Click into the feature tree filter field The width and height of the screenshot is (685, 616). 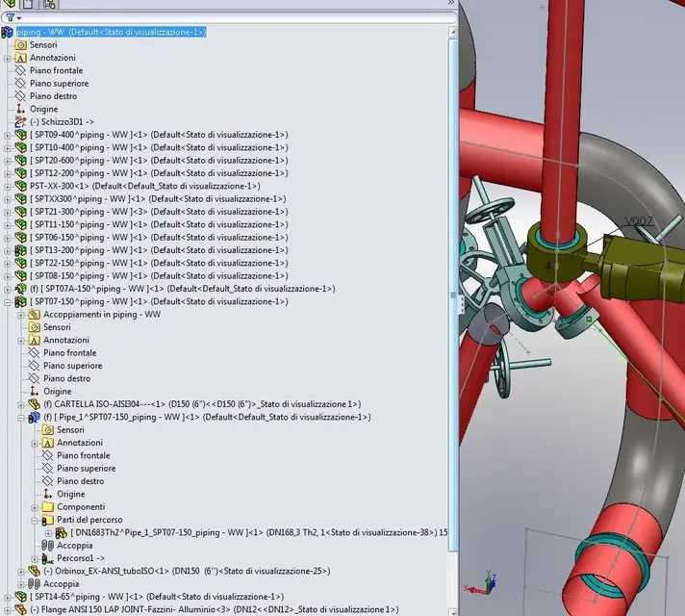tap(236, 17)
